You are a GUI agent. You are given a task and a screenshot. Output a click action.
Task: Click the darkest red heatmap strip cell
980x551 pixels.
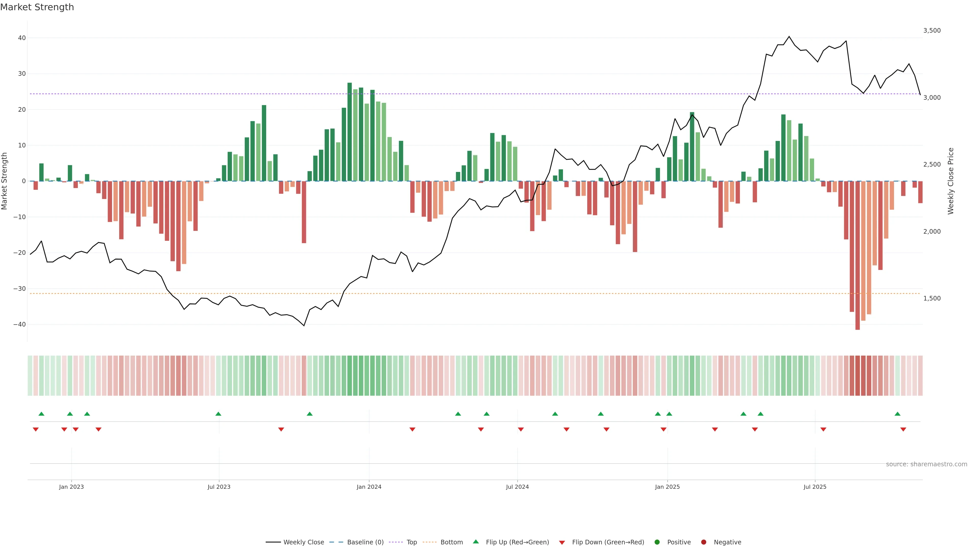tap(857, 376)
